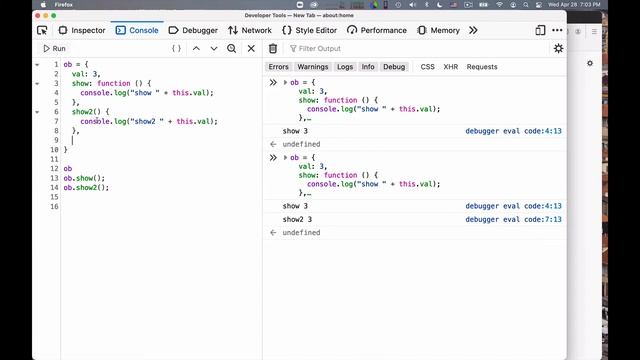Click the volume icon in menu bar

pos(413,5)
